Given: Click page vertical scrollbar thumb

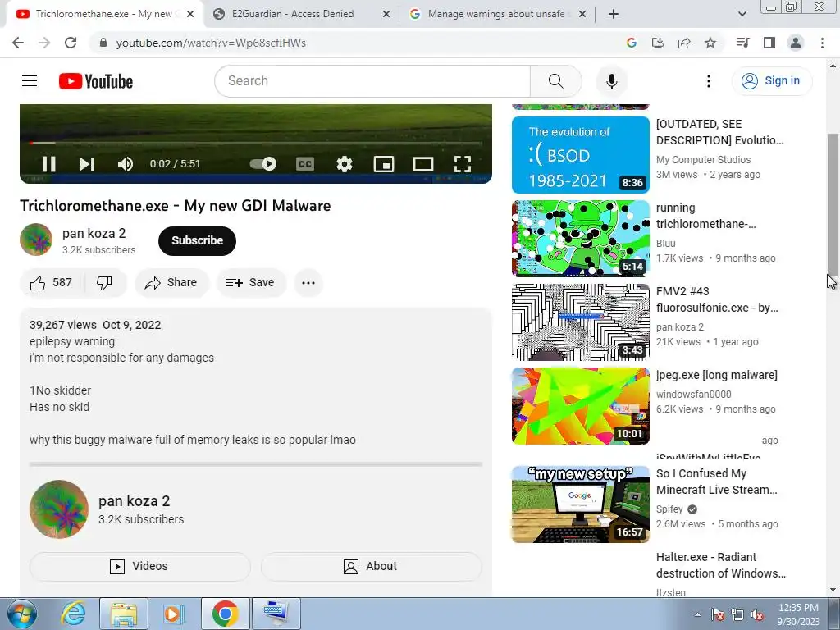Looking at the screenshot, I should point(833,203).
